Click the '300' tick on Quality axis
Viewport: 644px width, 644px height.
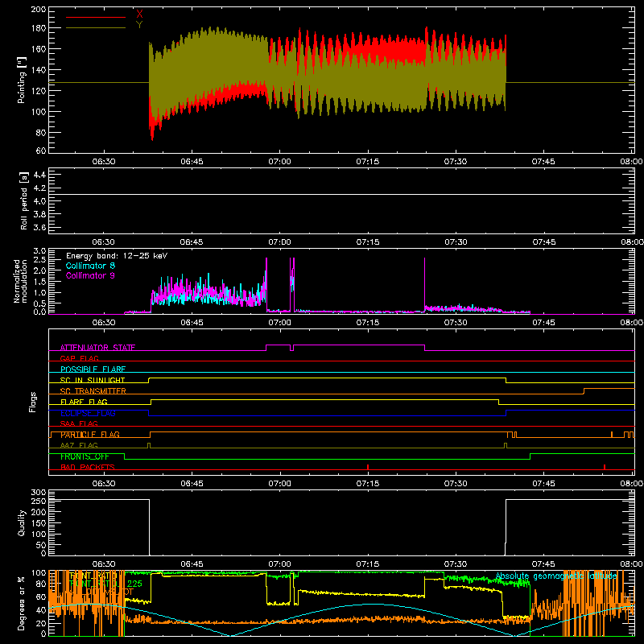(x=38, y=492)
